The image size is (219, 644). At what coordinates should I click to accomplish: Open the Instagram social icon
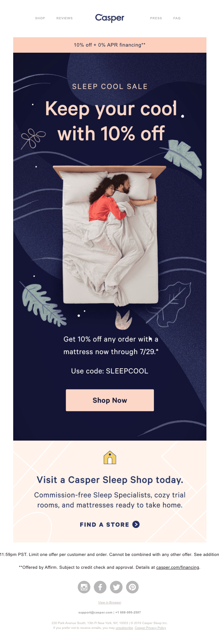[x=84, y=587]
